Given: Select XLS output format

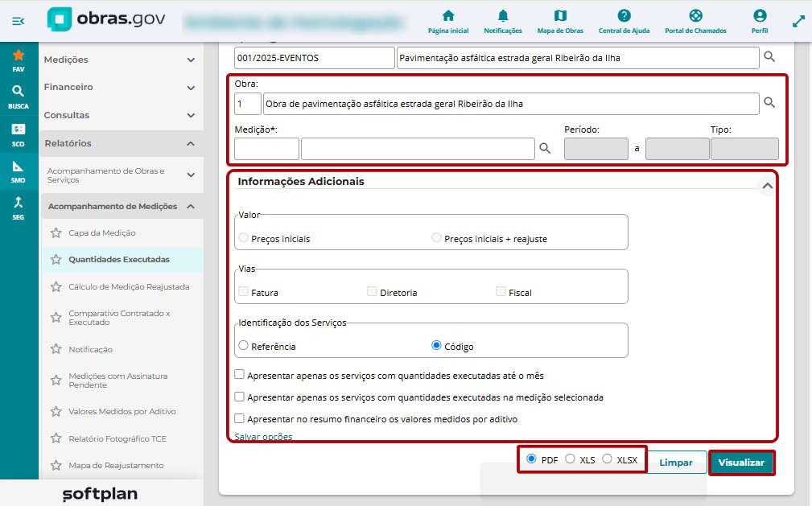Looking at the screenshot, I should [x=570, y=459].
